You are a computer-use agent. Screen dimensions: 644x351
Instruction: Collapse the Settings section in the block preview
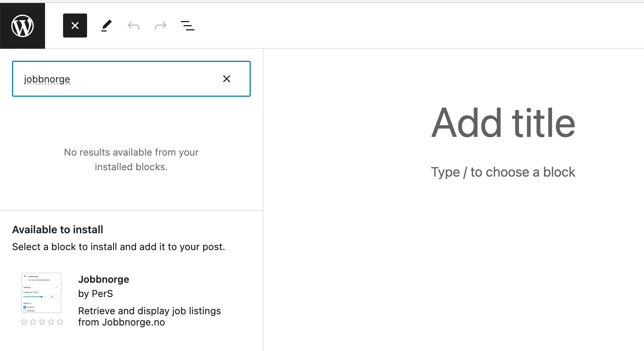tap(57, 287)
